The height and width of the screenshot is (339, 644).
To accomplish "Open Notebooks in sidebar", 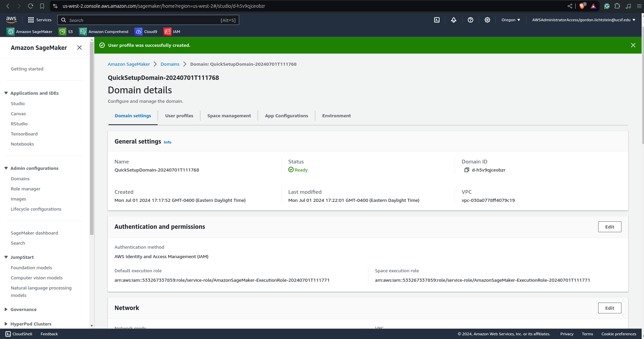I will click(22, 144).
